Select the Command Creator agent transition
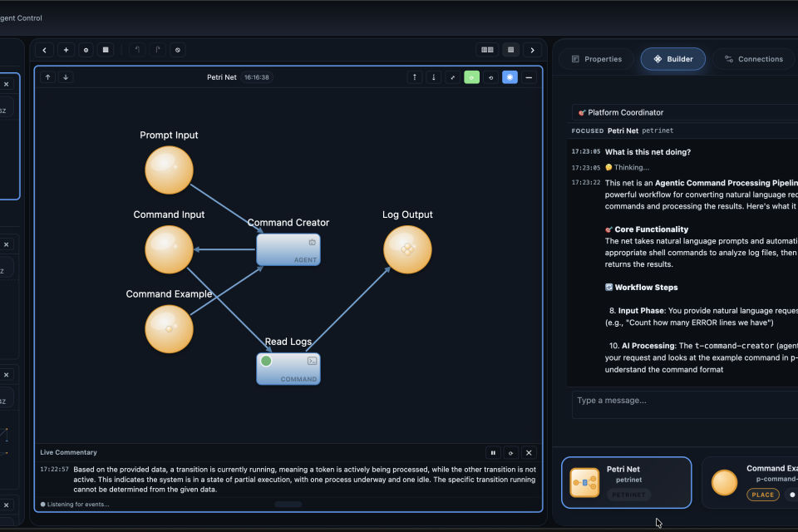The height and width of the screenshot is (532, 798). pyautogui.click(x=288, y=249)
